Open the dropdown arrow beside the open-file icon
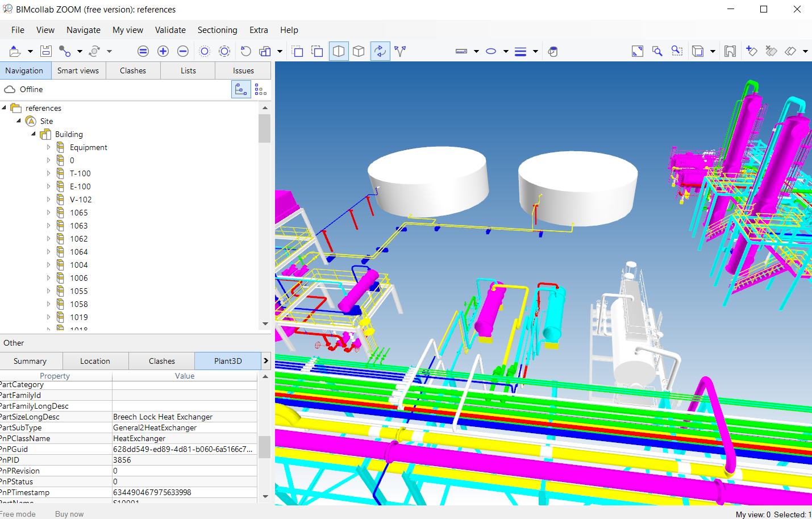 click(30, 52)
